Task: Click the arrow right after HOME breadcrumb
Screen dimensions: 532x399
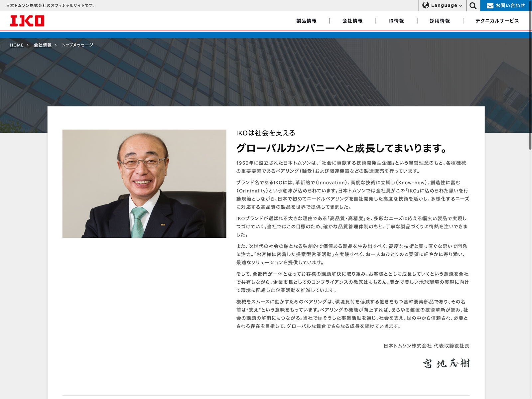Action: pyautogui.click(x=28, y=45)
